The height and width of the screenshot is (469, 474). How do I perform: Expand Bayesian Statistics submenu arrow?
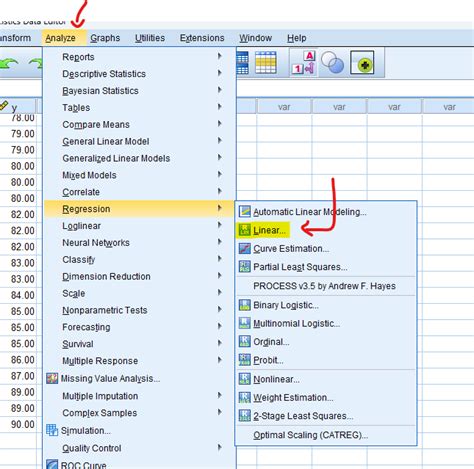pyautogui.click(x=219, y=90)
